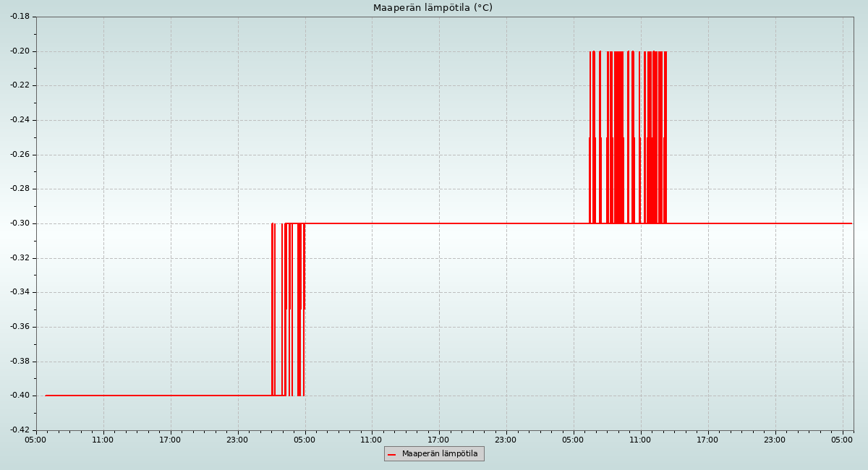The height and width of the screenshot is (470, 868).
Task: Select the -0.40 y-axis label
Action: [x=20, y=396]
